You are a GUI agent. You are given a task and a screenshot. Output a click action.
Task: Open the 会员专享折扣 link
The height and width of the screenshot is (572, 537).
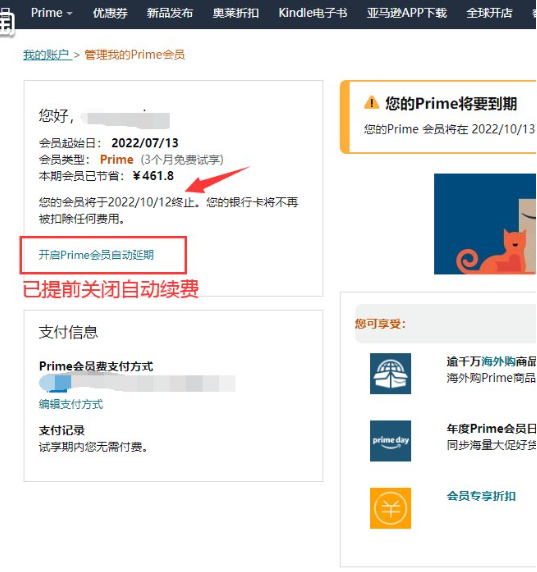click(x=481, y=496)
